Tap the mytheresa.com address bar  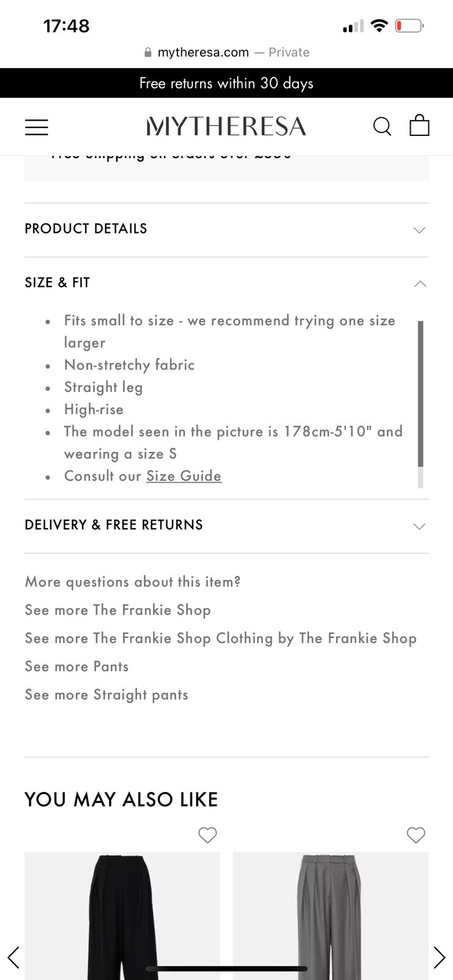[226, 52]
